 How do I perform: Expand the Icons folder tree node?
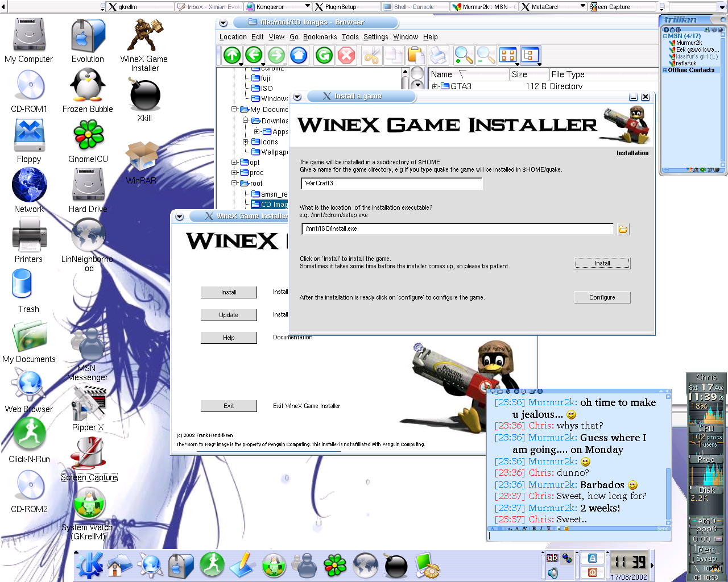[x=246, y=142]
